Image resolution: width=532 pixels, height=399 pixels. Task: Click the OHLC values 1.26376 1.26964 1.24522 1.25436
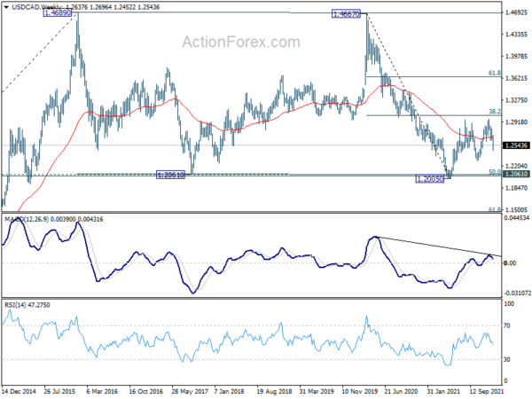[113, 7]
